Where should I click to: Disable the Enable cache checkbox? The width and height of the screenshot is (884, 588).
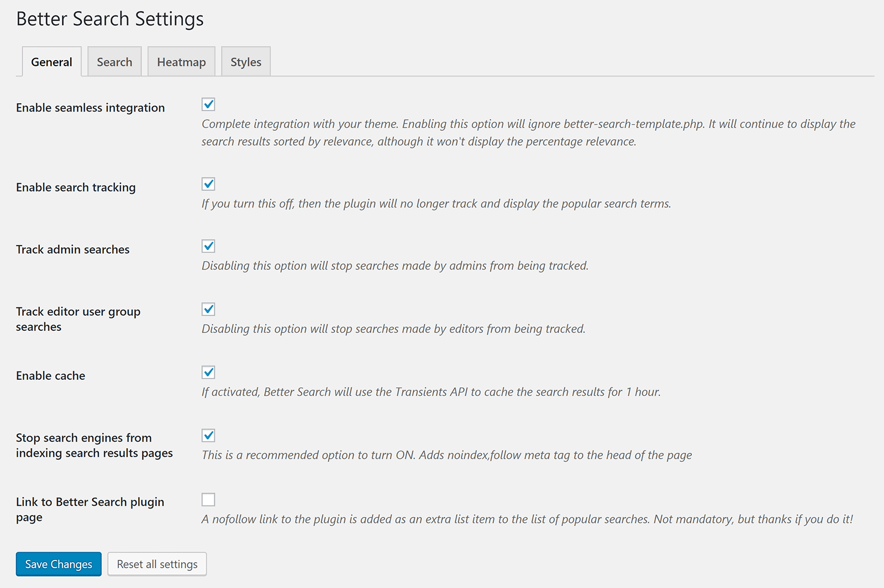click(x=208, y=372)
